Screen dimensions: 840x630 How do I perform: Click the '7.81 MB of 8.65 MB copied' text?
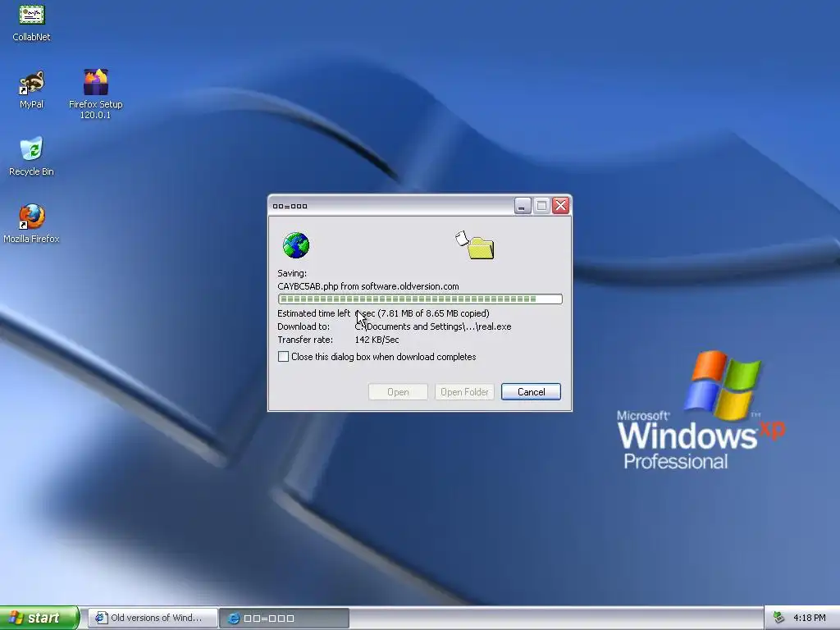tap(433, 313)
